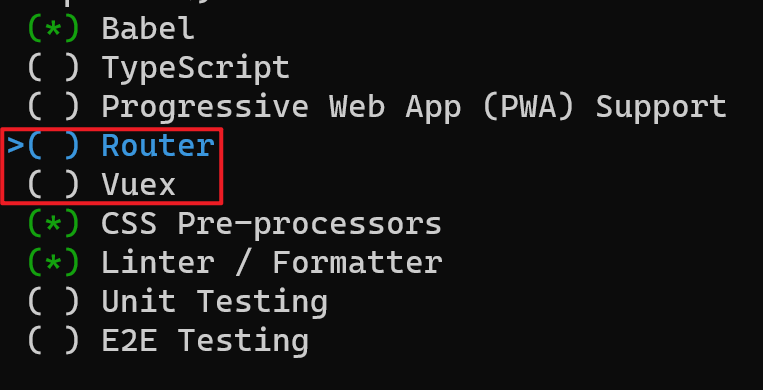
Task: Click the blue arrow cursor beside Router
Action: tap(16, 146)
